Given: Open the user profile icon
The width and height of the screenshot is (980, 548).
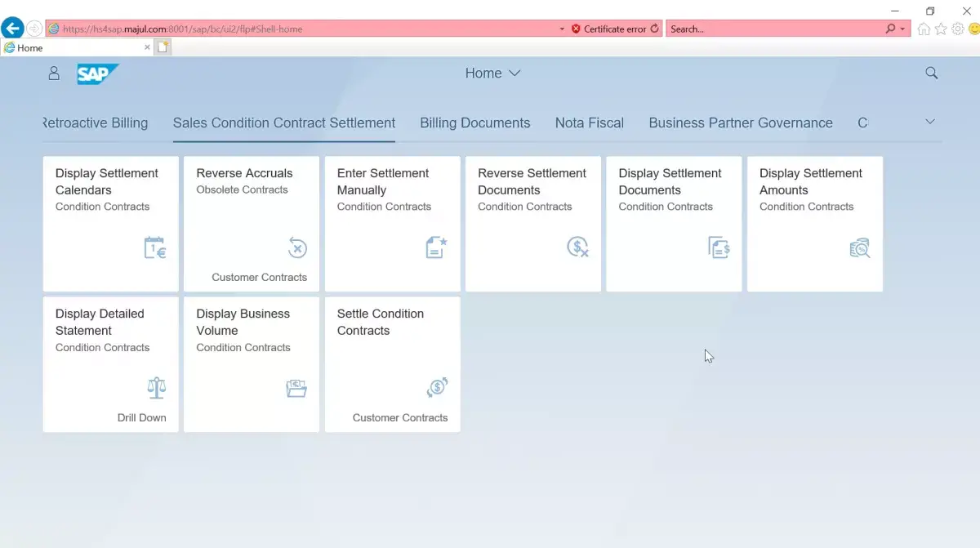Looking at the screenshot, I should 54,74.
